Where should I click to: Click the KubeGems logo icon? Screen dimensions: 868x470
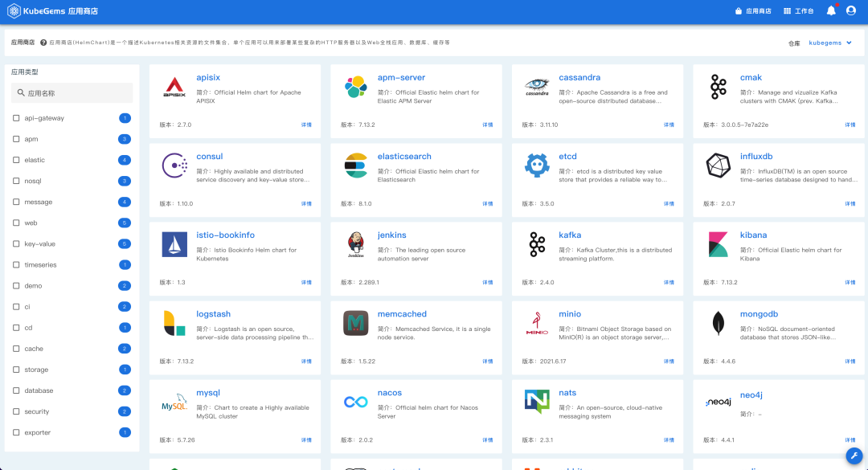coord(14,11)
